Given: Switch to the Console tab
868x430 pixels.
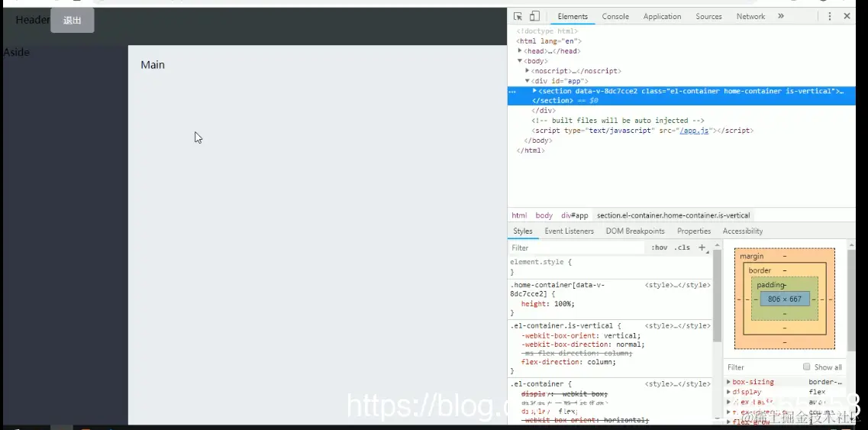Looking at the screenshot, I should (615, 17).
